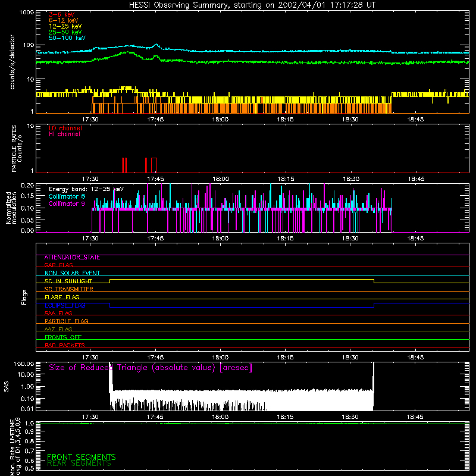476x476 pixels.
Task: Select the orange '6-12 keV' legend entry
Action: pyautogui.click(x=64, y=20)
